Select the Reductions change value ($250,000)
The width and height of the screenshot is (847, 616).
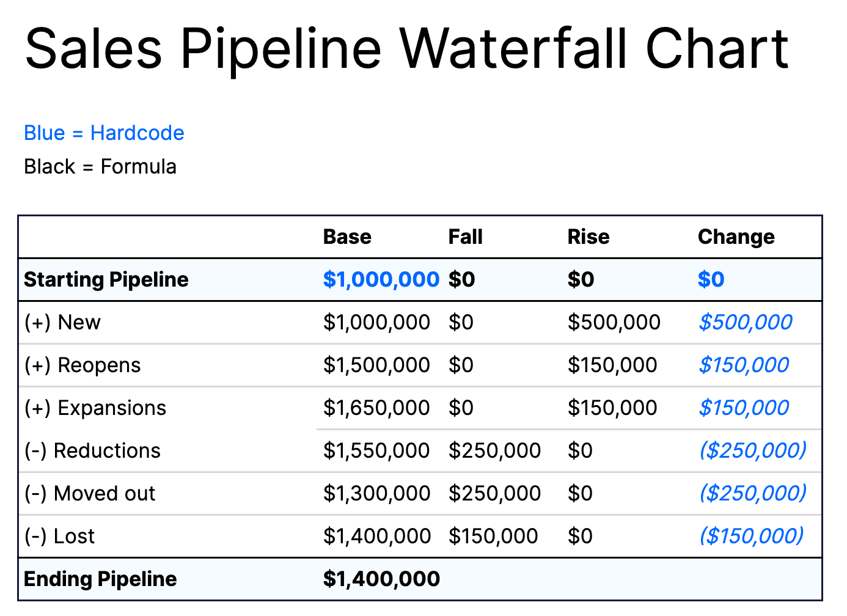click(752, 450)
